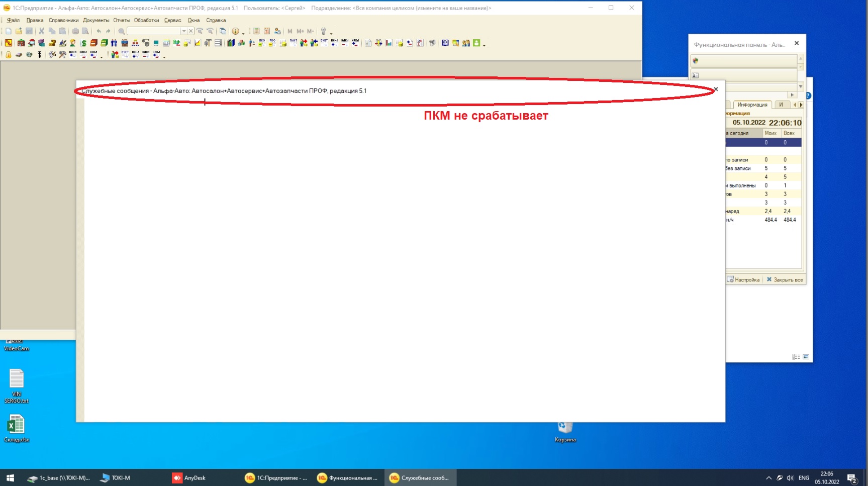Cut selection with the scissors icon
Image resolution: width=868 pixels, height=486 pixels.
42,31
